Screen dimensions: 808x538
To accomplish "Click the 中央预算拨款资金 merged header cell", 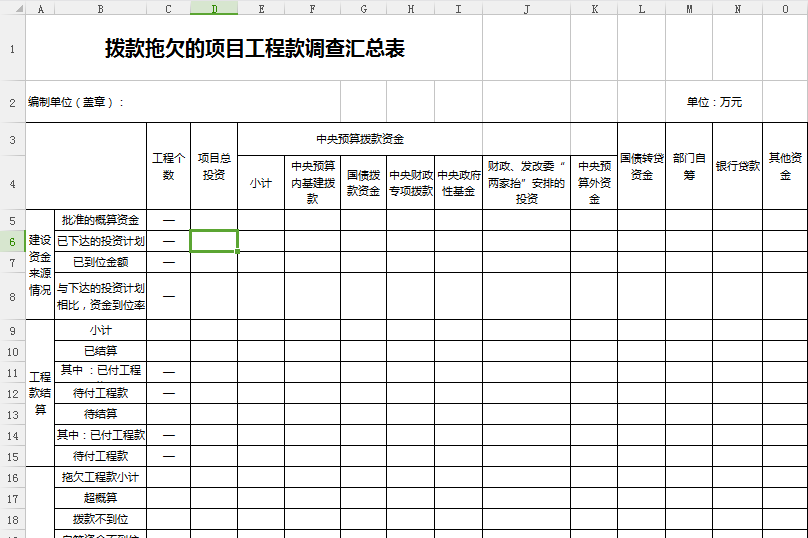I will click(x=360, y=139).
